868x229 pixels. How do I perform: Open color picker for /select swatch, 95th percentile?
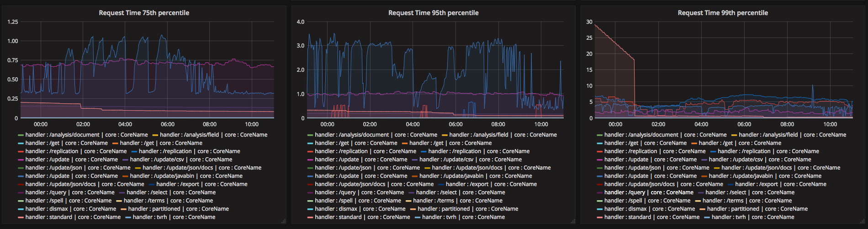[x=412, y=192]
